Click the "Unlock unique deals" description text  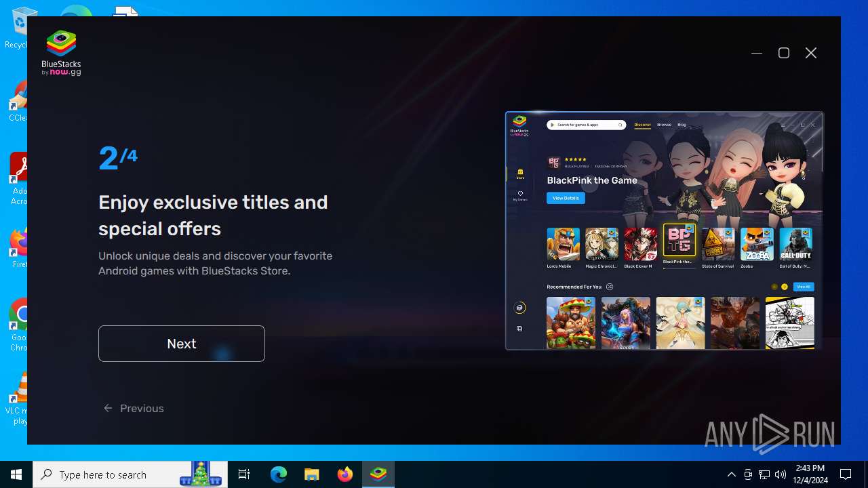pos(215,263)
